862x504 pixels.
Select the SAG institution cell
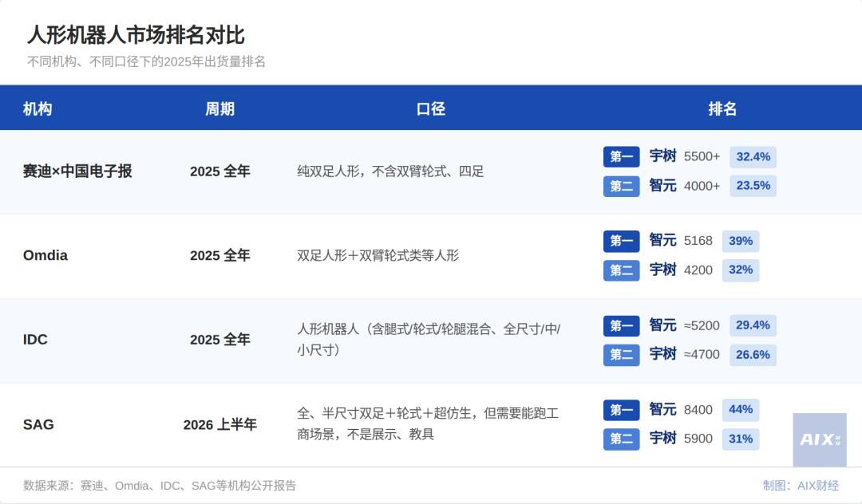click(38, 424)
